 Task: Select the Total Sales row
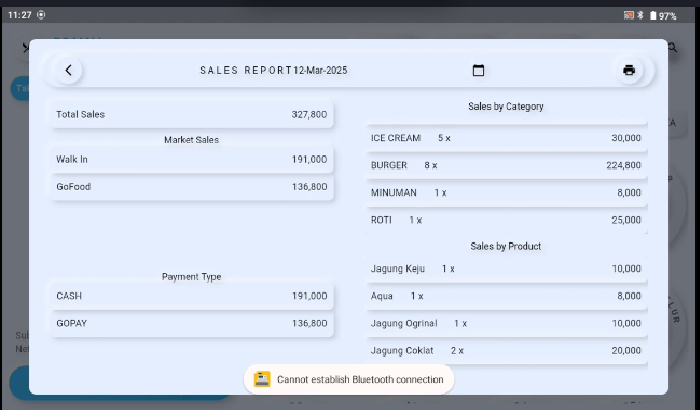coord(191,115)
